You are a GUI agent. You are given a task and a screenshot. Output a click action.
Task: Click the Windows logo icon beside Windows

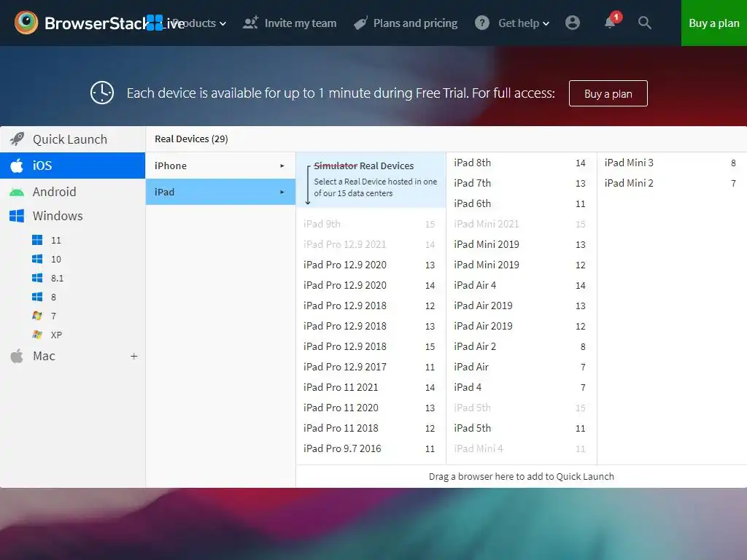[17, 216]
